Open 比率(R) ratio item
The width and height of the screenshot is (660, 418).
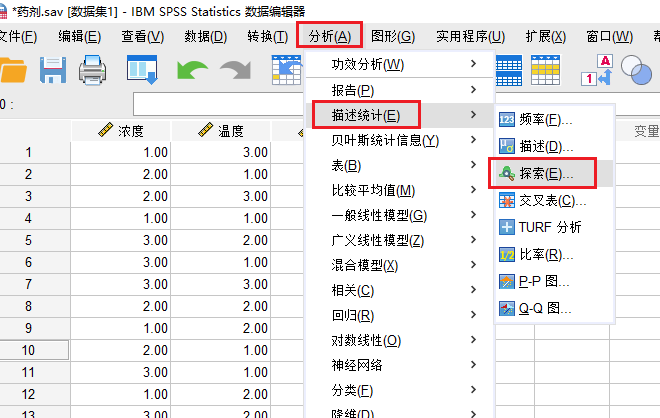point(554,255)
